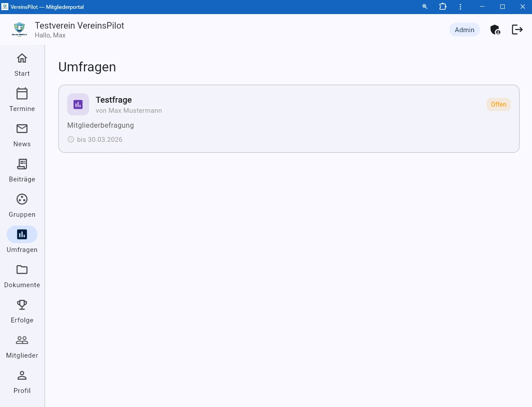Open the Beiträge section icon
The width and height of the screenshot is (532, 407).
22,164
